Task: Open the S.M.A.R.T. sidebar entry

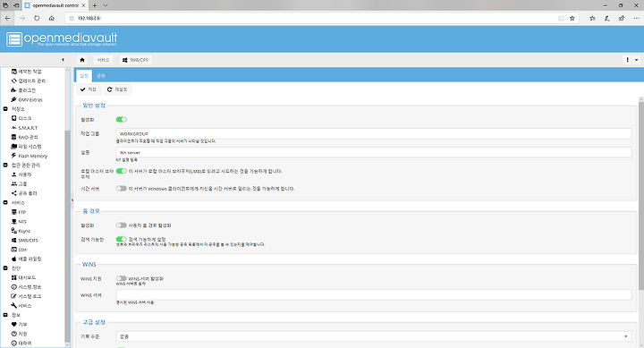Action: [24, 128]
